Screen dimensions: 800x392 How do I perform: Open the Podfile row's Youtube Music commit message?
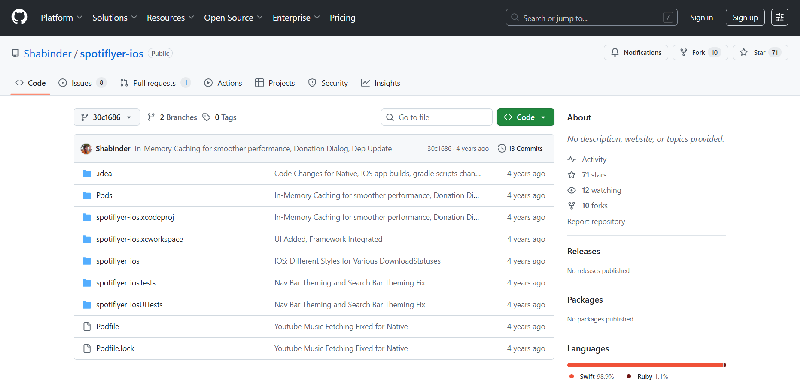coord(341,327)
